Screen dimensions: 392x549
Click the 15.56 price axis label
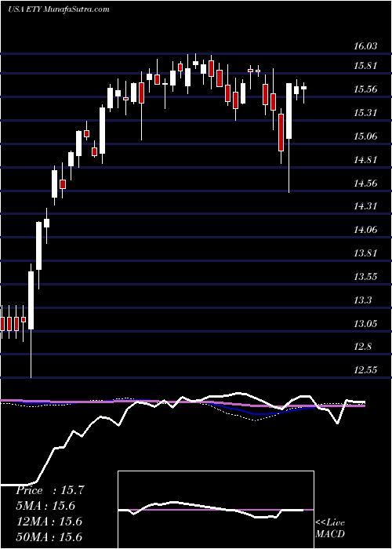366,89
